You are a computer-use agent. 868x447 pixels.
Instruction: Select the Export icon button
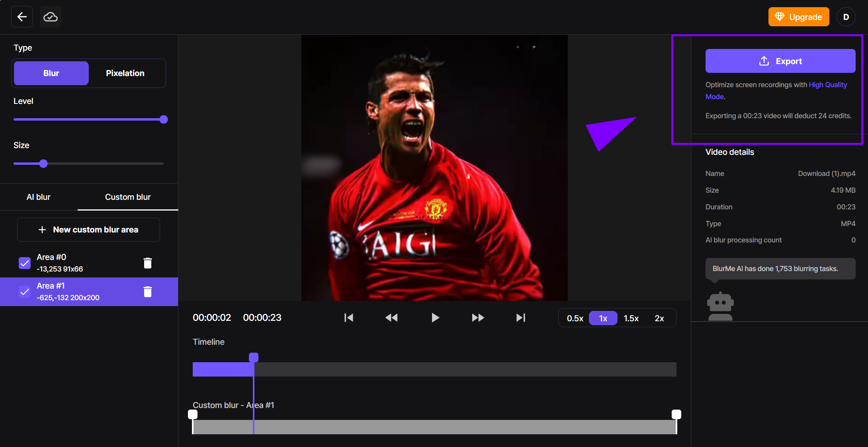click(763, 61)
